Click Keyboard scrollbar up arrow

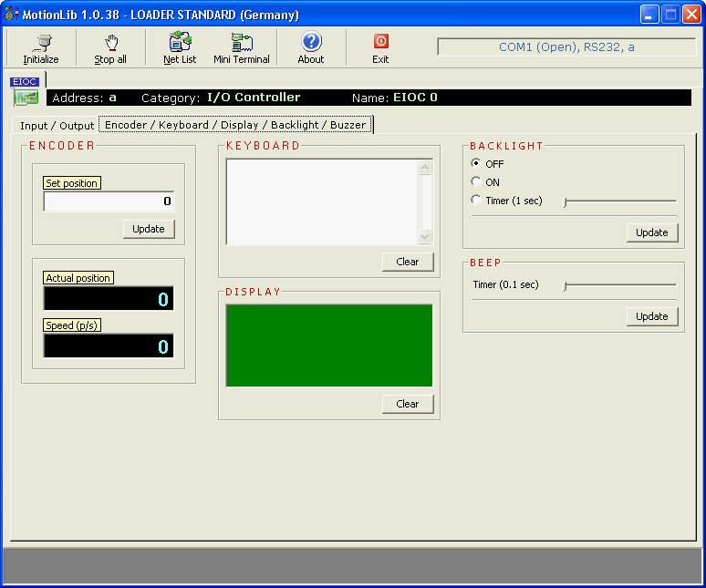click(424, 168)
